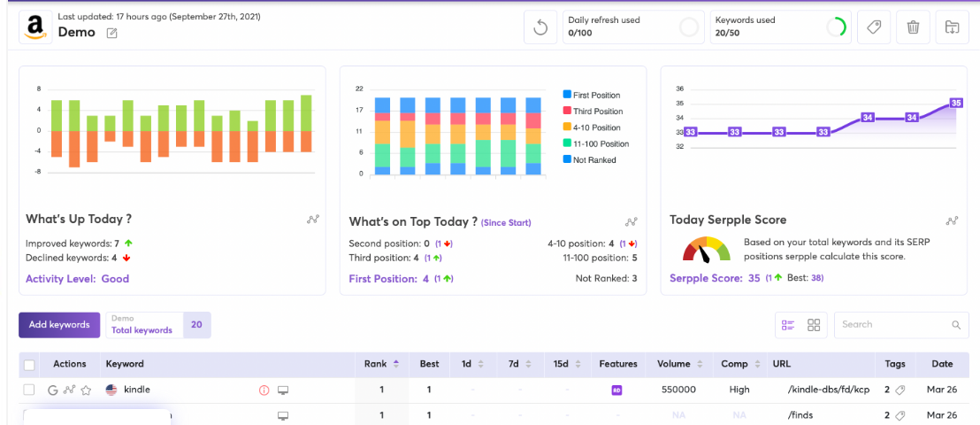Screen dimensions: 980x425
Task: Star the kindle keyword
Action: click(x=87, y=390)
